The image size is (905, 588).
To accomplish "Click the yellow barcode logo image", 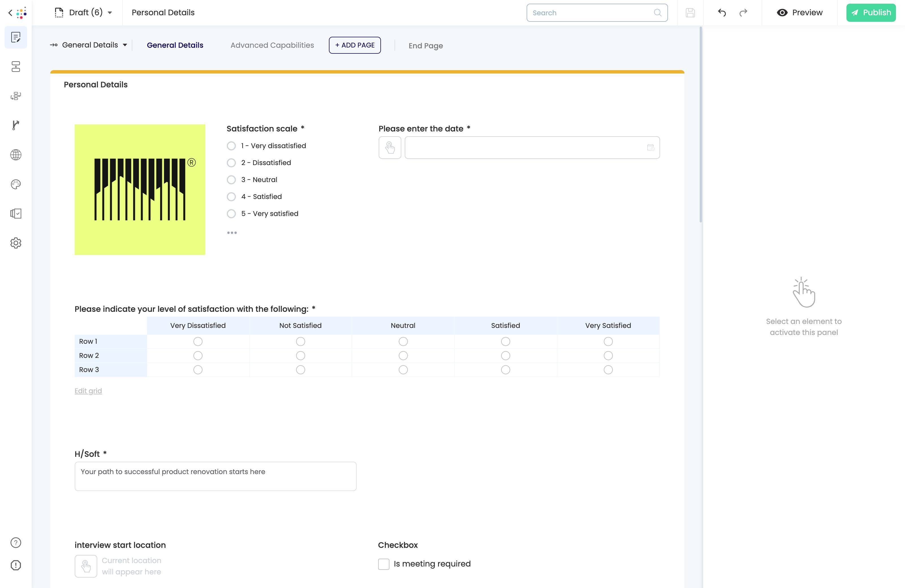I will click(x=140, y=190).
